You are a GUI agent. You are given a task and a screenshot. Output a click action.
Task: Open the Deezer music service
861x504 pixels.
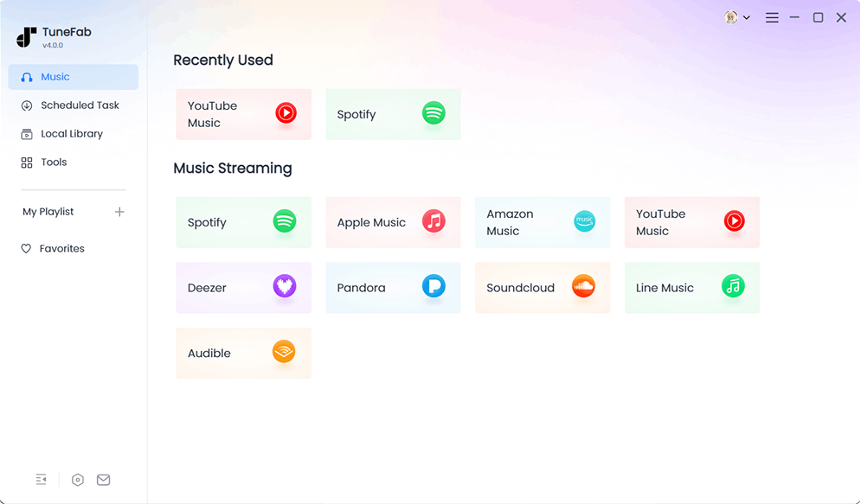click(243, 288)
